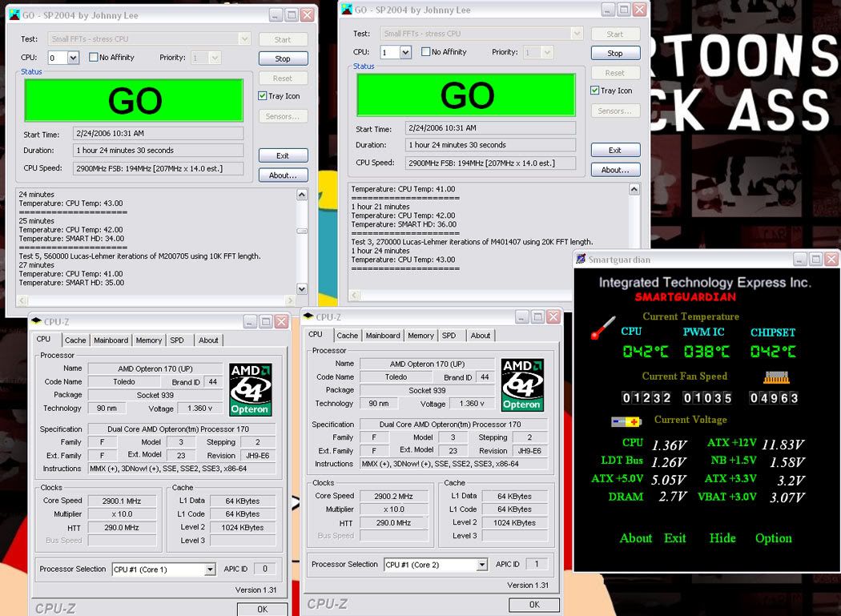Switch to Cache tab in left CPU-Z

click(75, 340)
